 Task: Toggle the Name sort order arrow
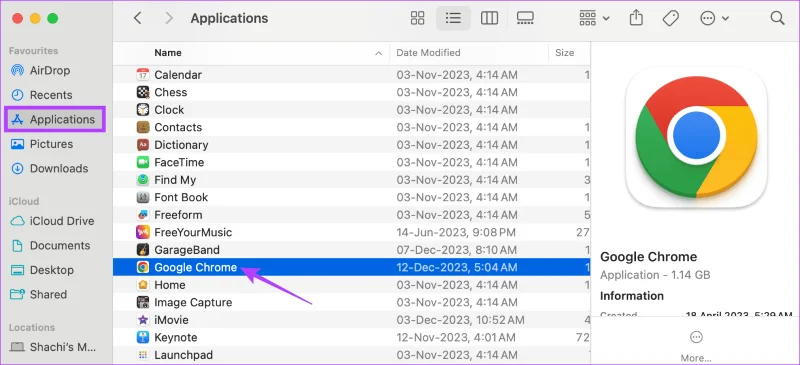pos(379,53)
